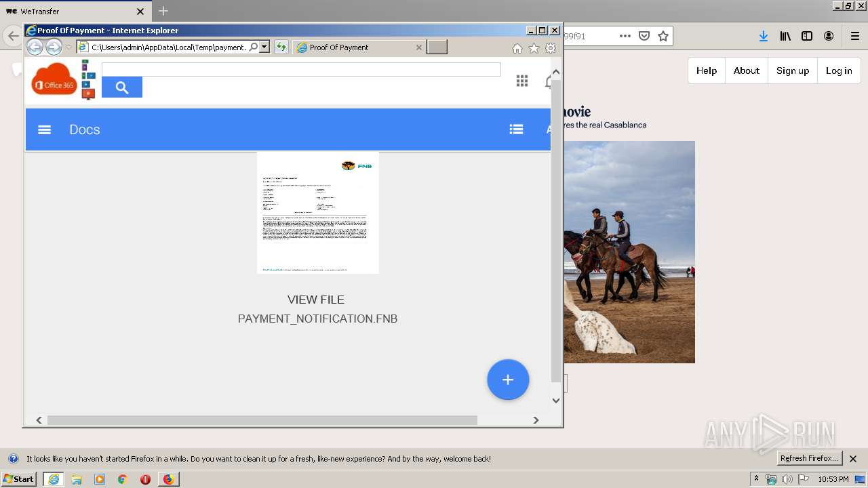Open a new Firefox tab
868x488 pixels.
click(x=163, y=11)
